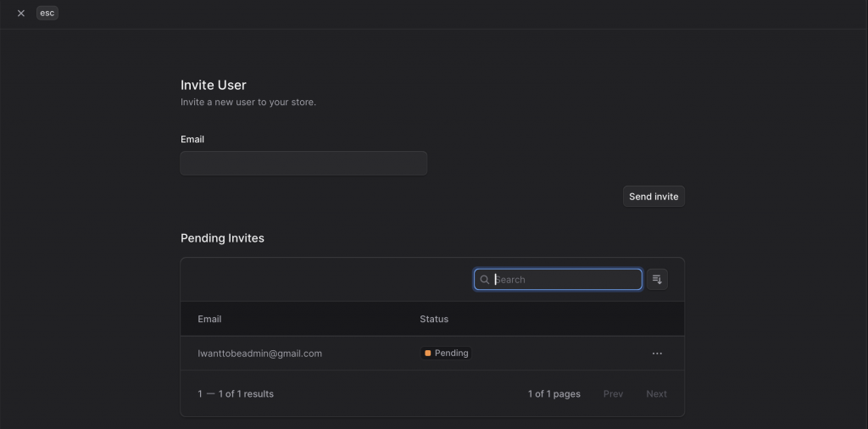Click the Email field label
The width and height of the screenshot is (868, 429).
click(x=192, y=139)
